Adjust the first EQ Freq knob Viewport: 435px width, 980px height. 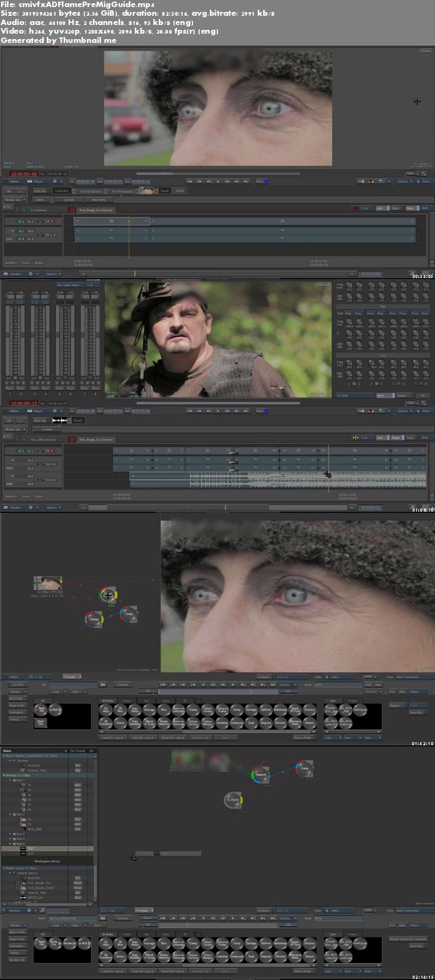[x=349, y=286]
